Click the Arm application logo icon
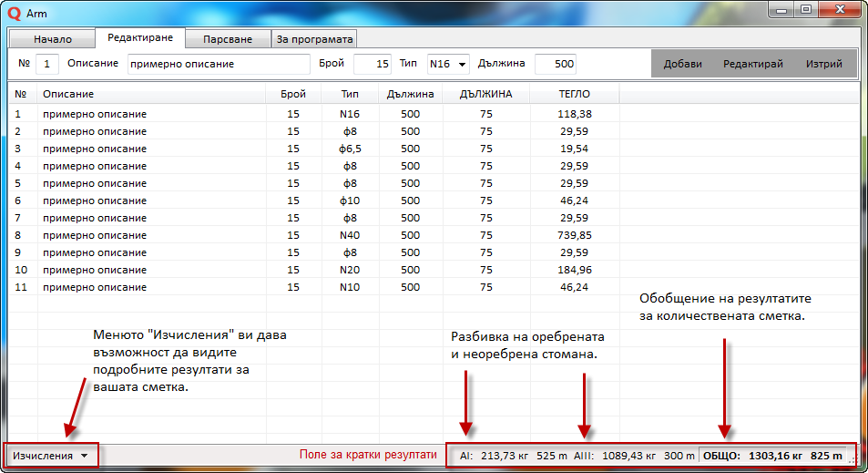The height and width of the screenshot is (473, 868). [14, 13]
